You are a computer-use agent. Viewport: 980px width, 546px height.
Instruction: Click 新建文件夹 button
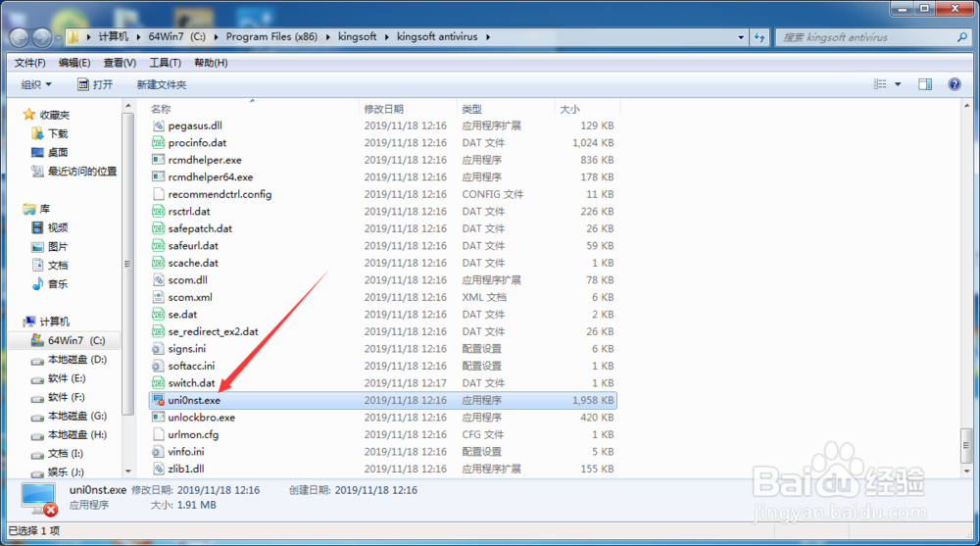coord(162,84)
